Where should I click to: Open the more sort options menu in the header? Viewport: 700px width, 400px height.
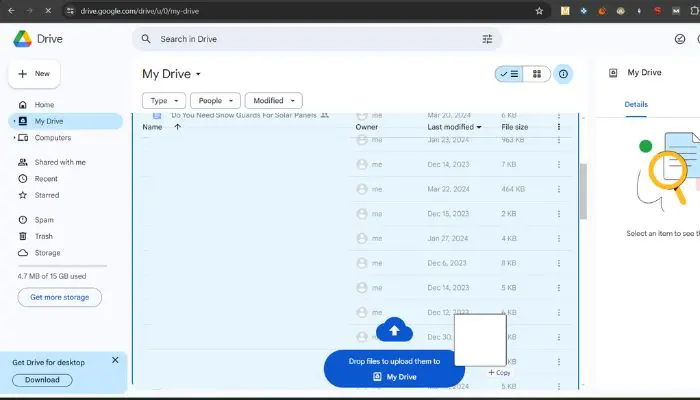point(558,127)
